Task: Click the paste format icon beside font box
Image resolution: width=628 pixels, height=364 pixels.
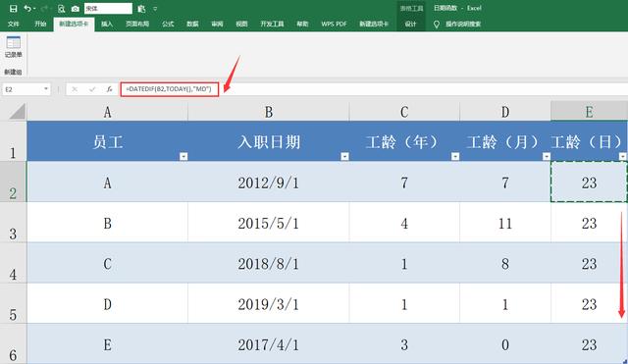Action: pyautogui.click(x=141, y=9)
